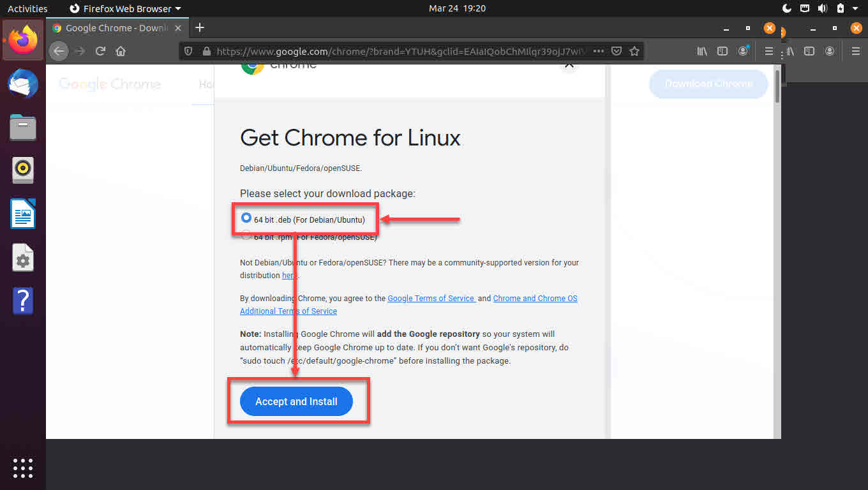868x490 pixels.
Task: Go back to the previous page
Action: click(59, 51)
